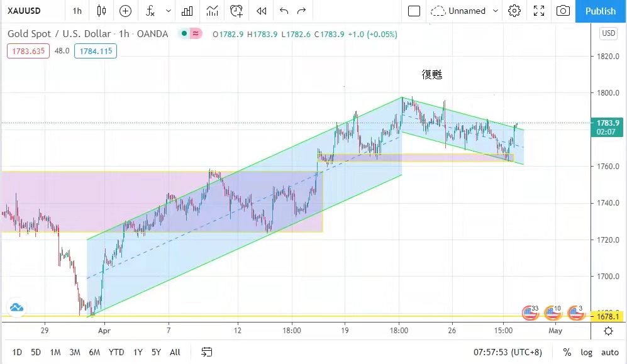Toggle the percent scale mode
The image size is (627, 364).
(x=567, y=352)
